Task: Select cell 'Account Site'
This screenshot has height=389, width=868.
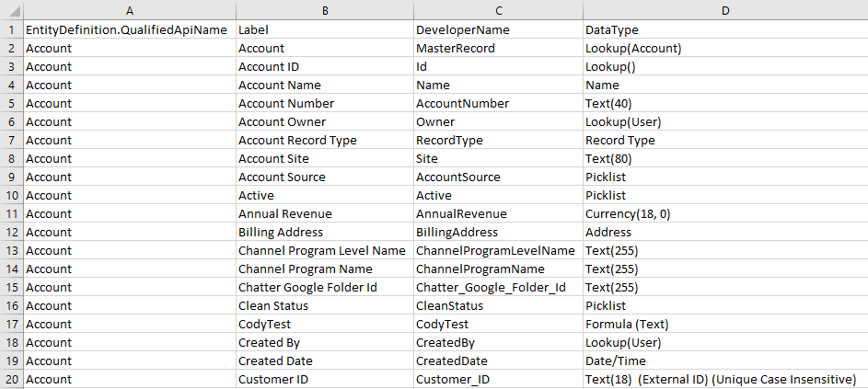Action: tap(325, 158)
